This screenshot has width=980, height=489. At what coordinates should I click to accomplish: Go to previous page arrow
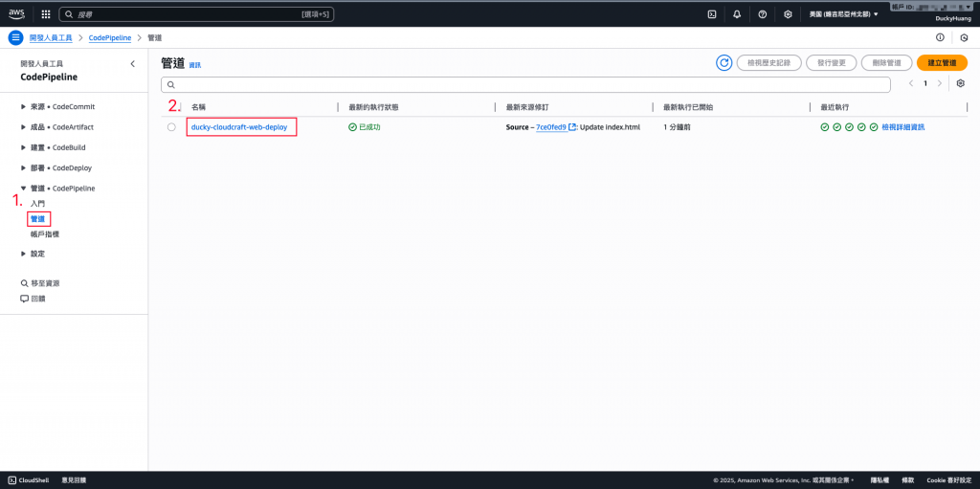911,83
